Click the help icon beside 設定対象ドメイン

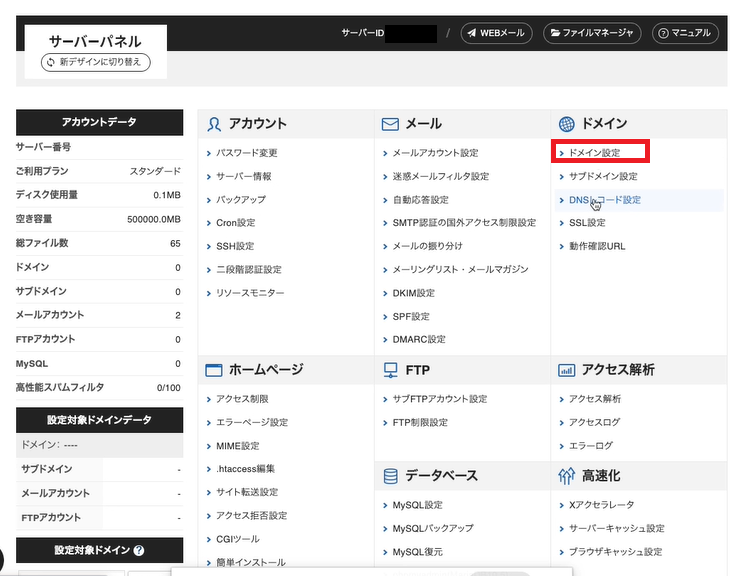tap(139, 550)
